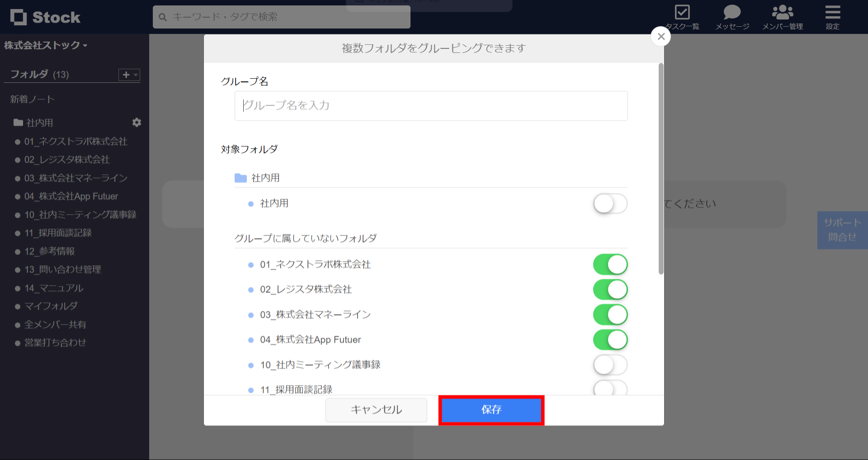Select the 14_マニュアル folder
Screen dimensions: 868x460
point(53,288)
